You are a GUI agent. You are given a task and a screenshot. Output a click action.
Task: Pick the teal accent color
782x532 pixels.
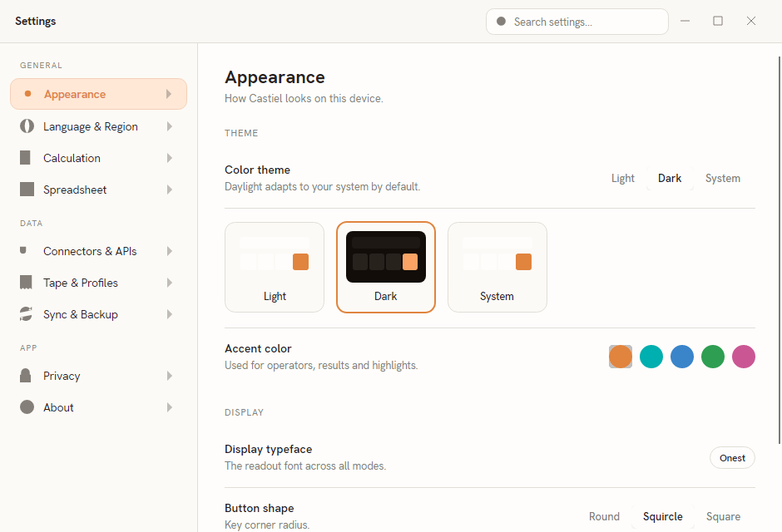pos(651,357)
